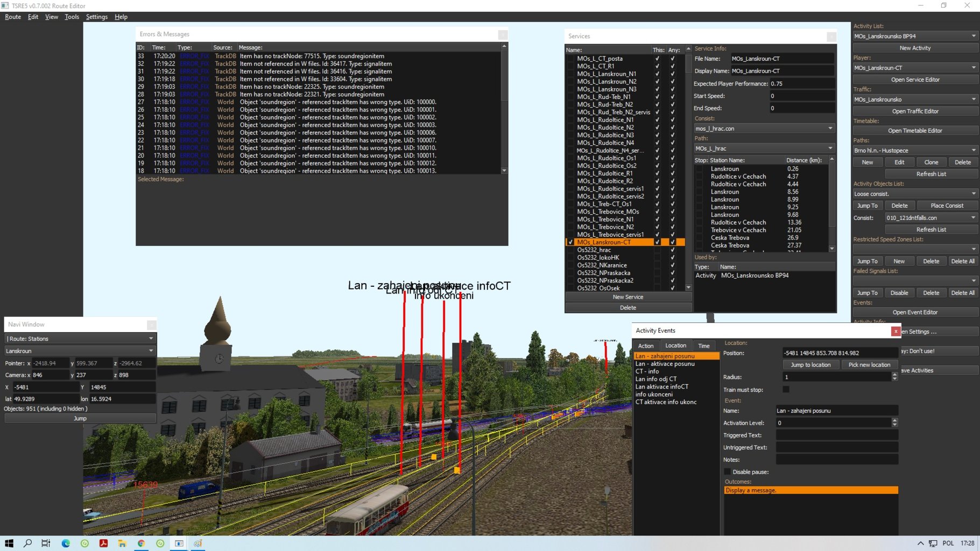Open the Route: Stations dropdown

(x=151, y=338)
